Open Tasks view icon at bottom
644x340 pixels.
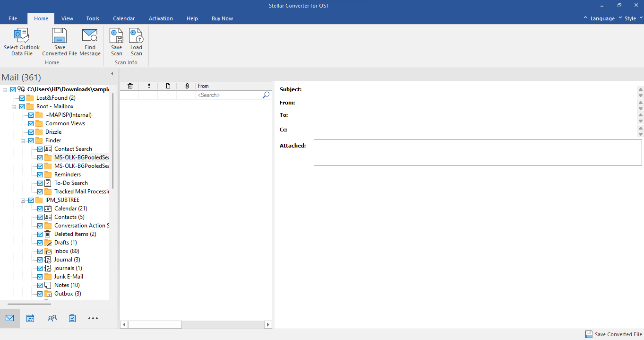click(x=72, y=318)
